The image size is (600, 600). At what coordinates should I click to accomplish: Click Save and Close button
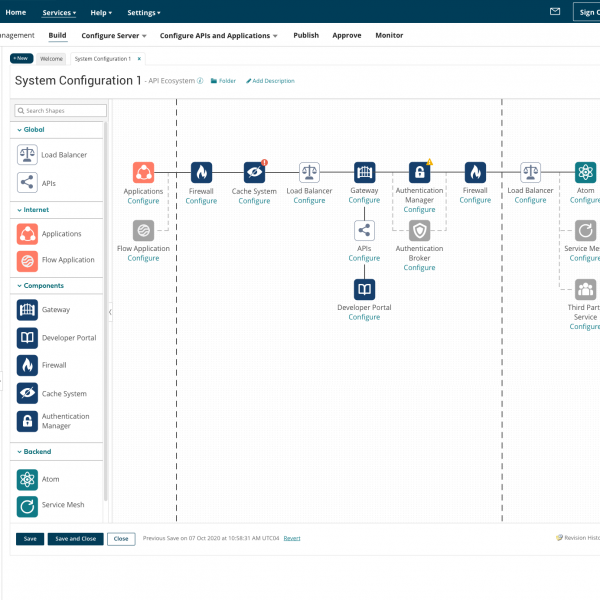point(75,539)
